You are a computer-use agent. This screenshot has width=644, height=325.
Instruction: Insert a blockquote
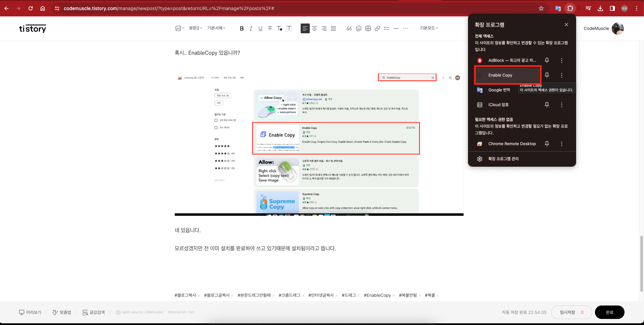[349, 29]
